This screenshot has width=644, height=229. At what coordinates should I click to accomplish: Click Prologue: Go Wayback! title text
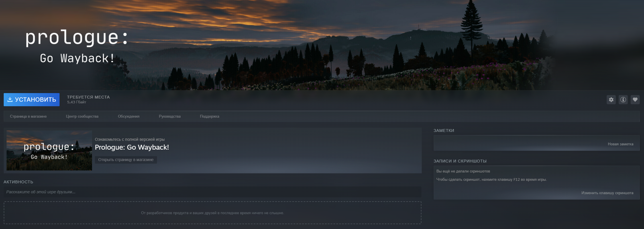(132, 147)
